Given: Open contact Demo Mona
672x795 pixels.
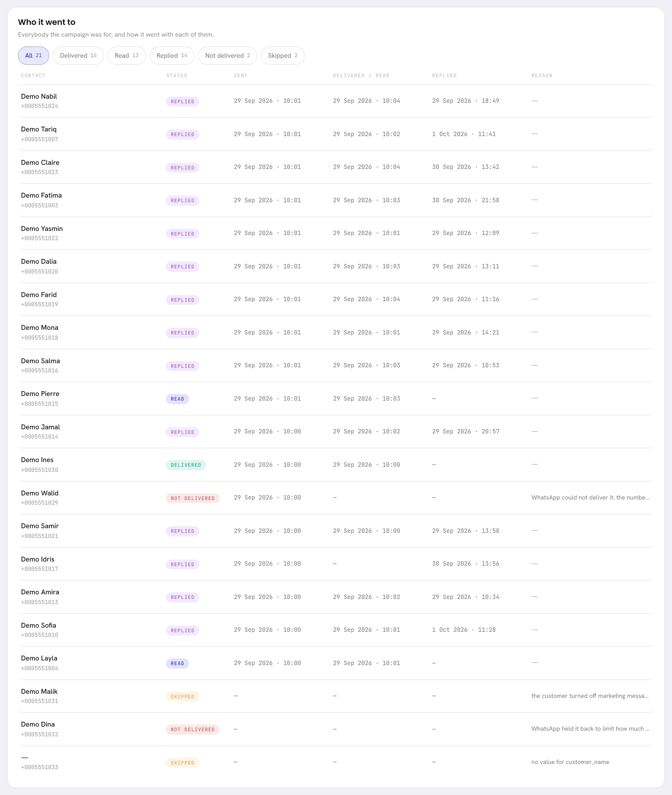Looking at the screenshot, I should point(40,328).
